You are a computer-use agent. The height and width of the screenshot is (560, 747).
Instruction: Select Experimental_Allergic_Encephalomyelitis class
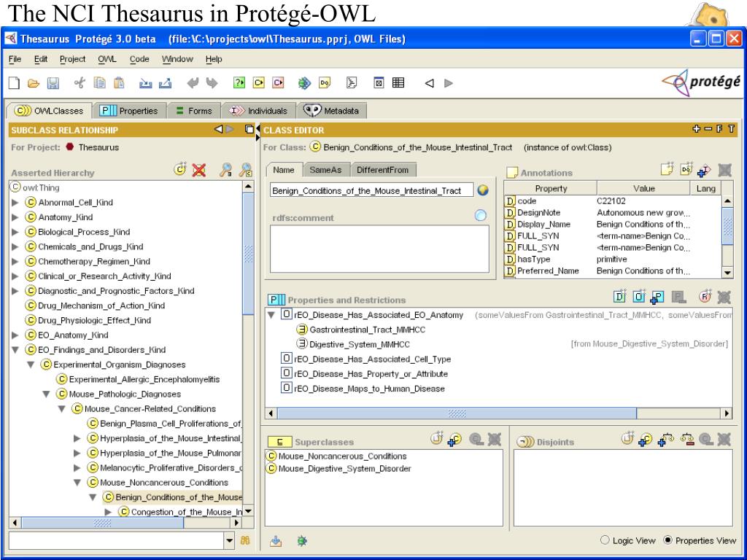click(x=144, y=379)
